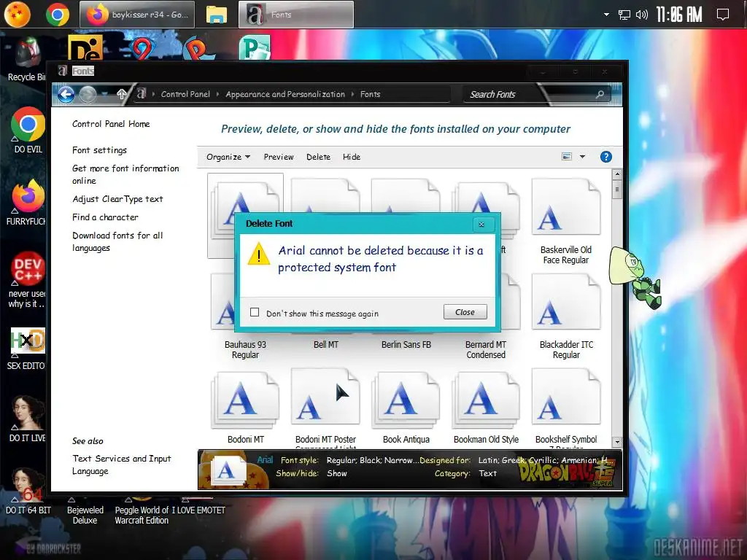Click the magnifier icon in Search Fonts
This screenshot has width=747, height=560.
coord(600,94)
